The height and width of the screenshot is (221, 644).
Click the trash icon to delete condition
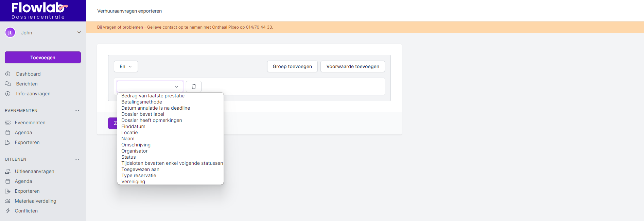coord(194,86)
